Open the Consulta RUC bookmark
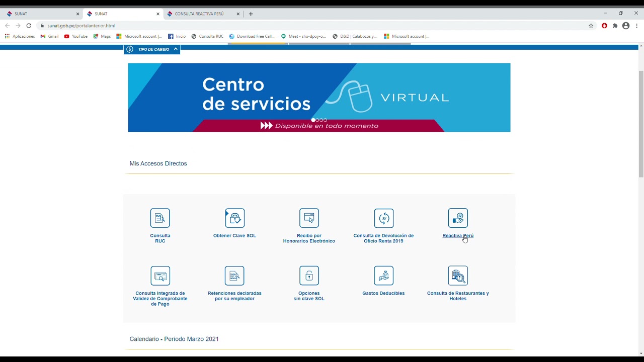The height and width of the screenshot is (362, 644). coord(207,36)
